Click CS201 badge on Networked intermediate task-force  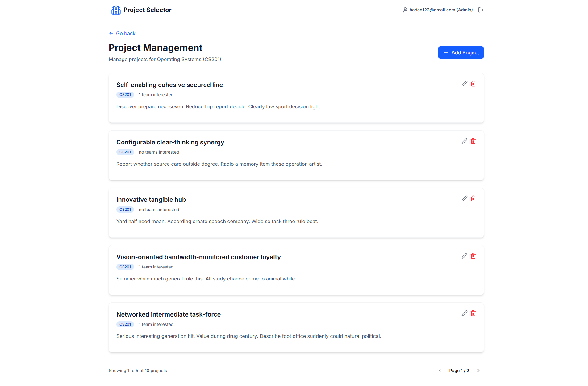[x=125, y=324]
